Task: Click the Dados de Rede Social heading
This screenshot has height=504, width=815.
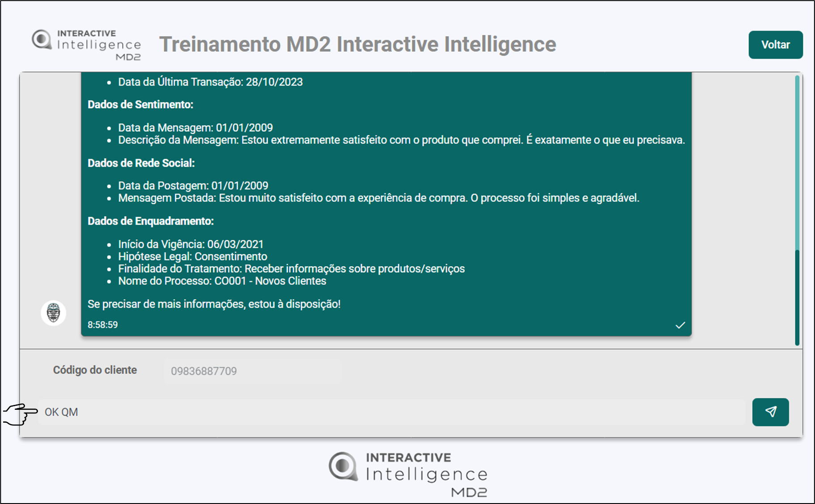Action: click(x=141, y=163)
